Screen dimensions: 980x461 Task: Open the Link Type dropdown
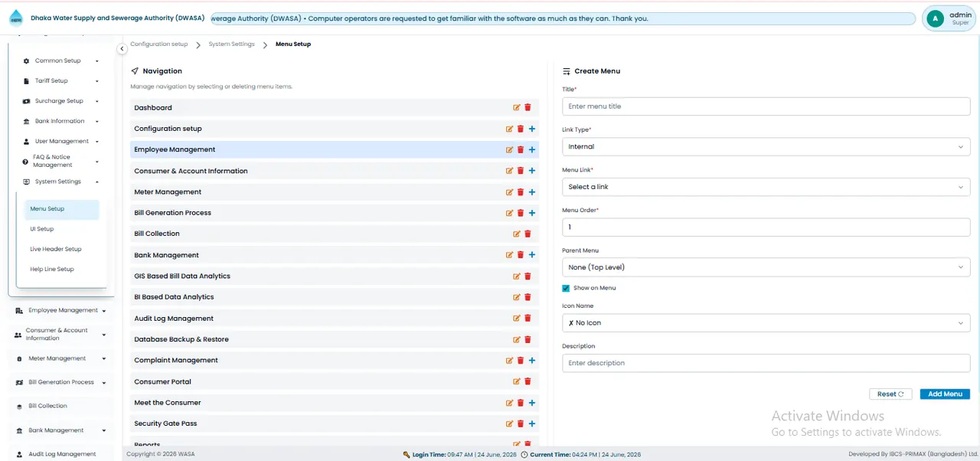click(x=766, y=146)
